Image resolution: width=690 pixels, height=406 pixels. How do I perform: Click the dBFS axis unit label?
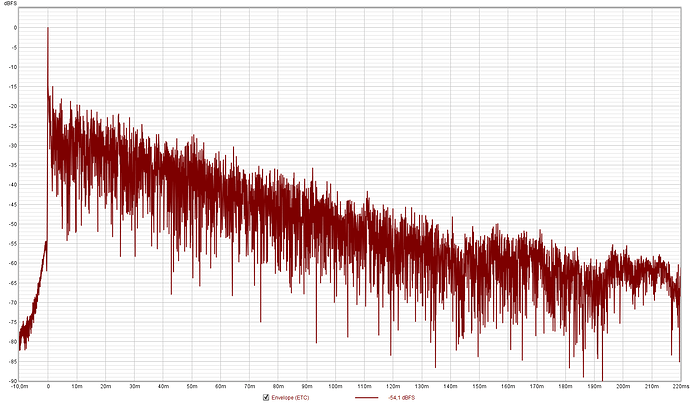(11, 3)
